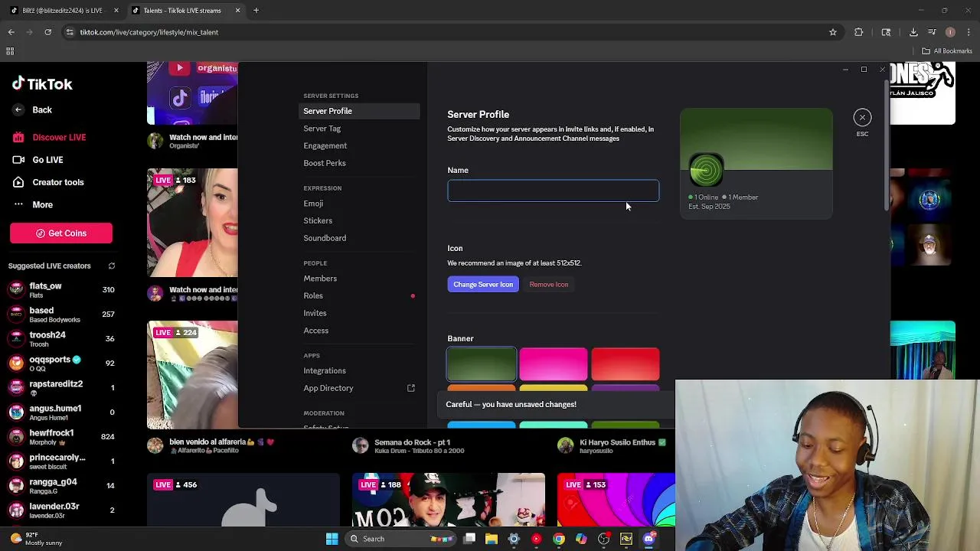Open Chrome three-dot menu
Screen dimensions: 980x551
point(968,32)
